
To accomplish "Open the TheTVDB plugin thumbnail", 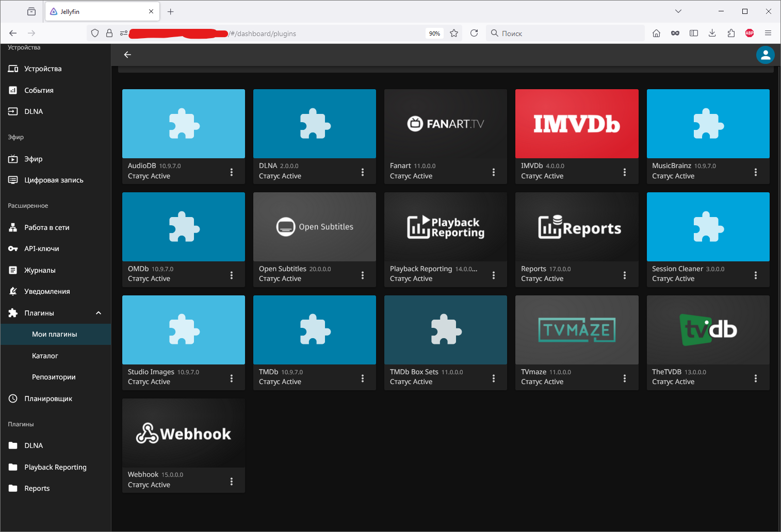I will (708, 330).
